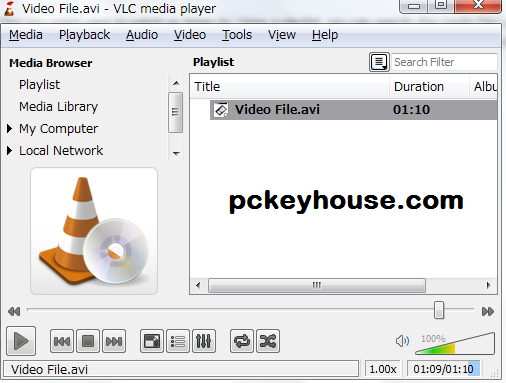The width and height of the screenshot is (506, 383).
Task: Select Media Library in Media Browser
Action: (58, 107)
